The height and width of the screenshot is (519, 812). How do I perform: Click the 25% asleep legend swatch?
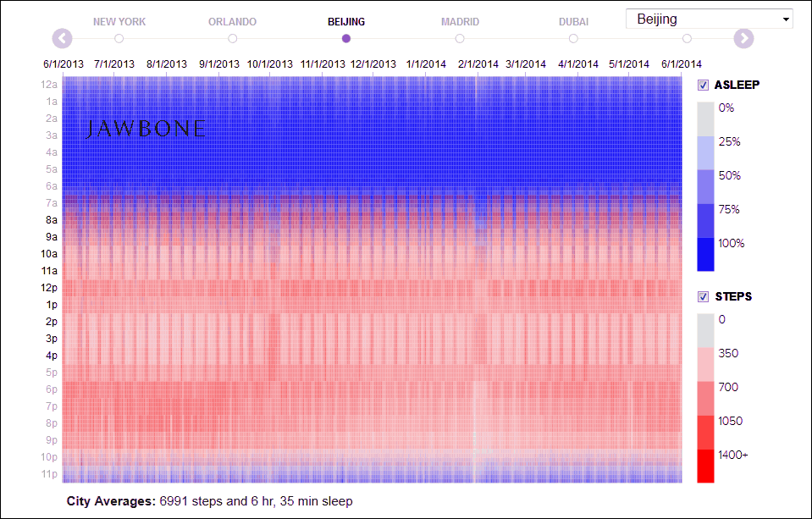pos(705,152)
